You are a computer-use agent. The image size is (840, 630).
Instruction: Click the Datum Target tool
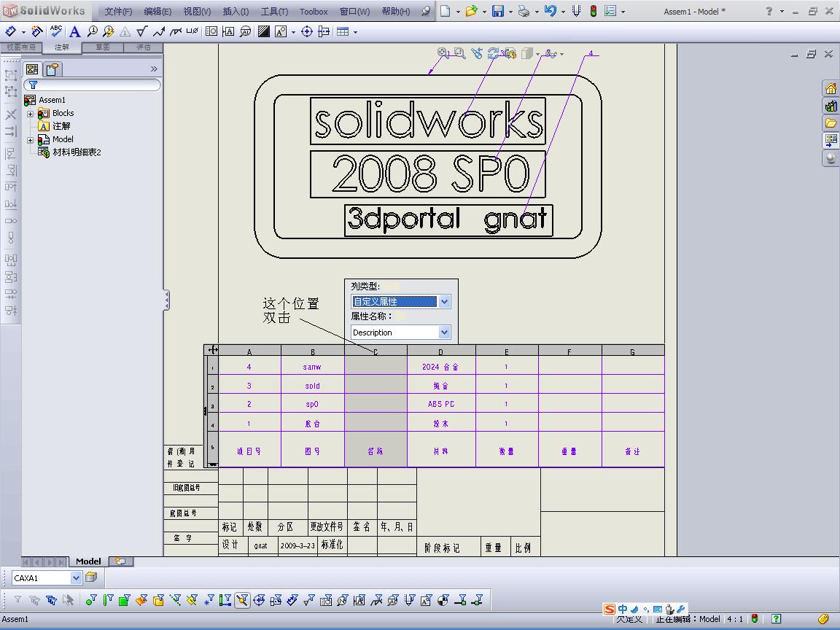point(245,32)
